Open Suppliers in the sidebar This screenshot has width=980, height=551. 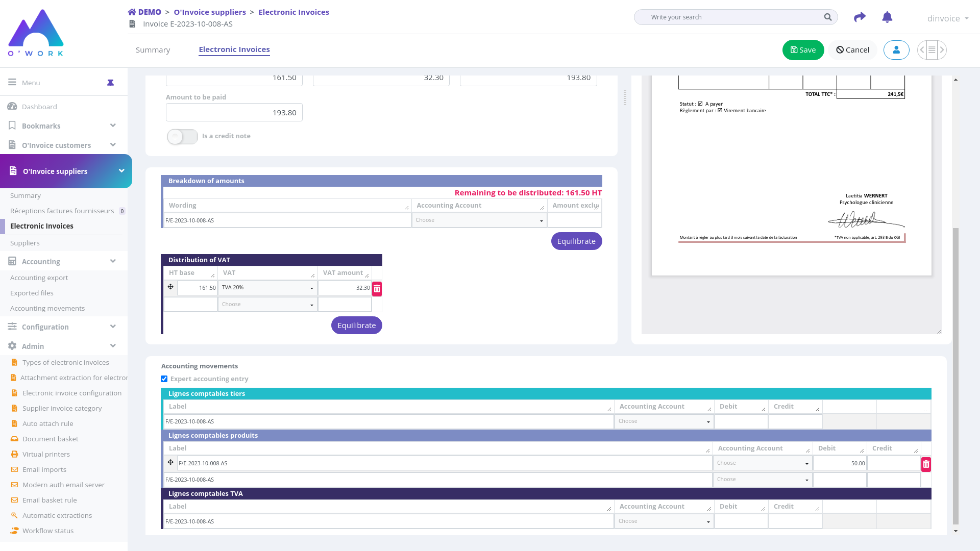point(25,243)
